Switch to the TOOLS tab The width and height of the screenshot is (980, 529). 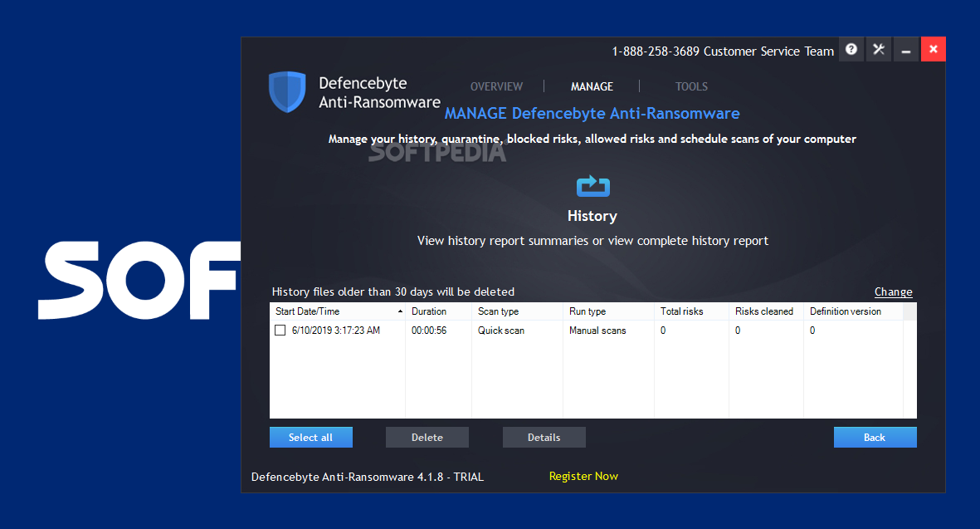[691, 87]
